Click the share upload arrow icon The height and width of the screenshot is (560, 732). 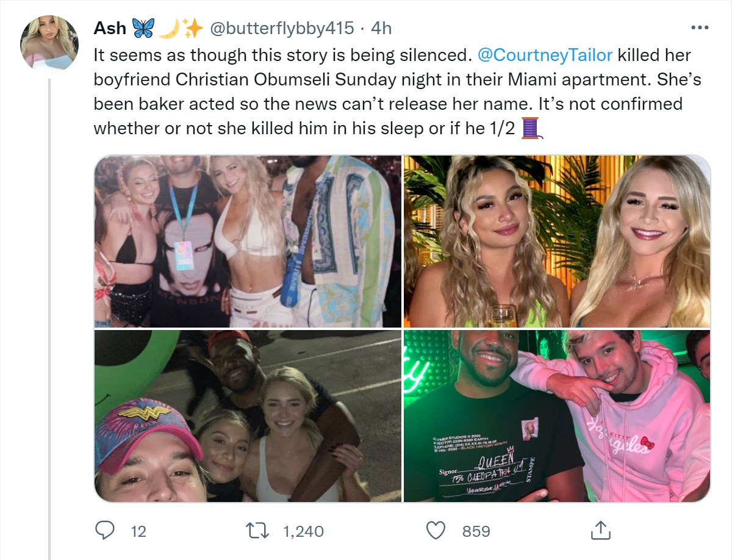(600, 531)
